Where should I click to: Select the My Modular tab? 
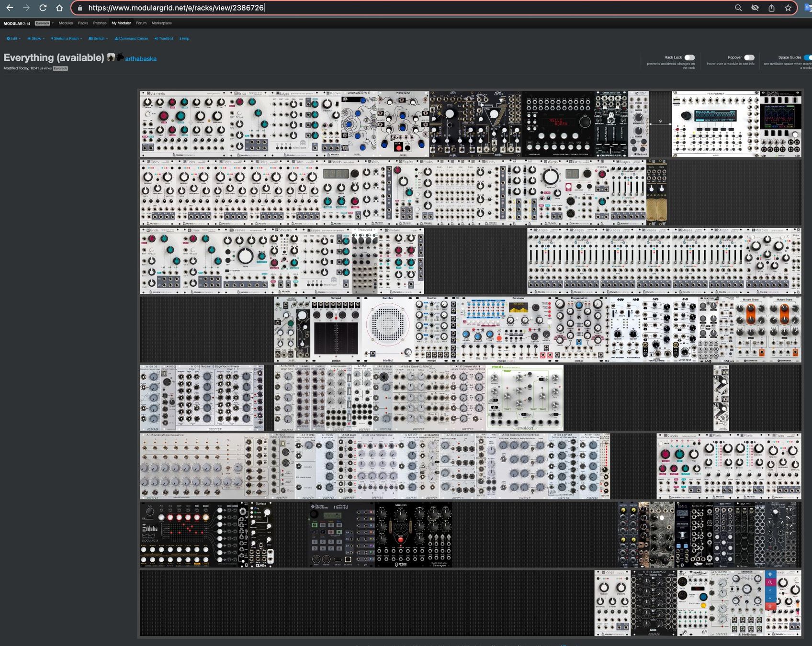121,23
